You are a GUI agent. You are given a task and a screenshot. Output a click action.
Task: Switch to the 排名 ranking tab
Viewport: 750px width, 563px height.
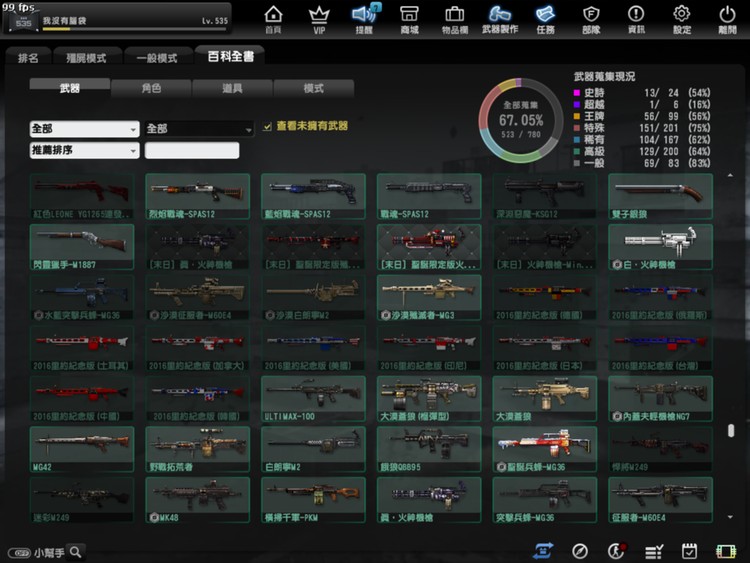[28, 58]
